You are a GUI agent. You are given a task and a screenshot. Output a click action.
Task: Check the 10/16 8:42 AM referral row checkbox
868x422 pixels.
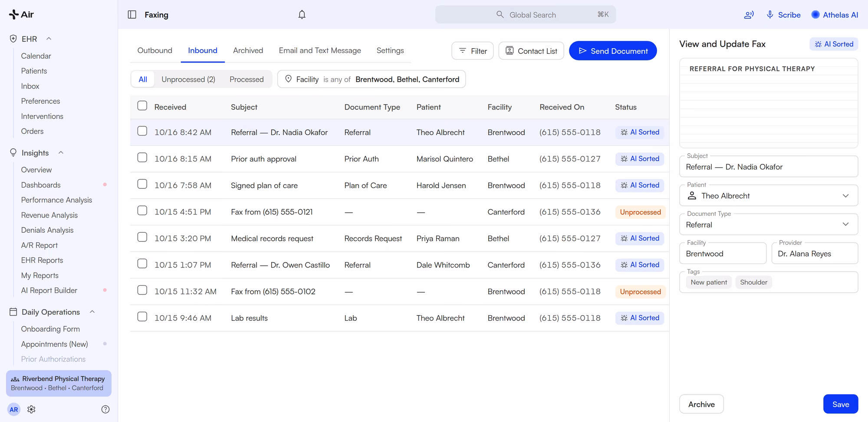142,131
